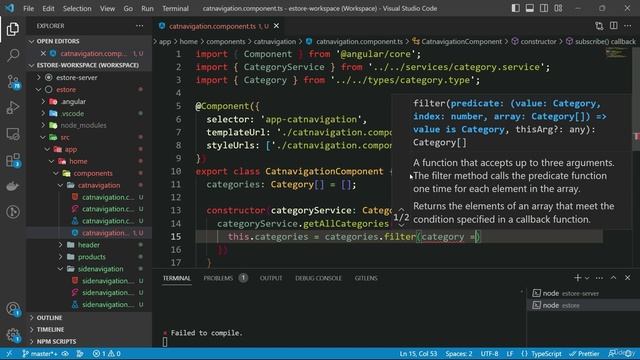Switch to the GitLens panel tab
This screenshot has width=640, height=360.
click(366, 278)
